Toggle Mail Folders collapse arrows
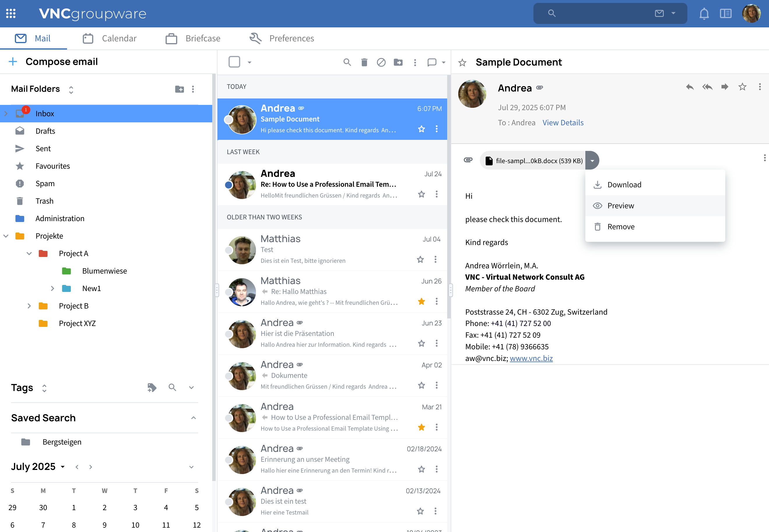769x532 pixels. coord(71,89)
